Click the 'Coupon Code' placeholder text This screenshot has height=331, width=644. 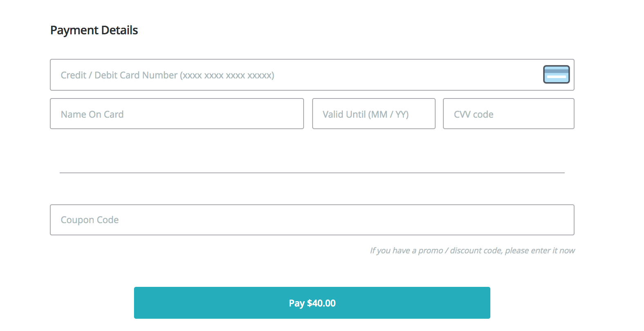click(89, 220)
